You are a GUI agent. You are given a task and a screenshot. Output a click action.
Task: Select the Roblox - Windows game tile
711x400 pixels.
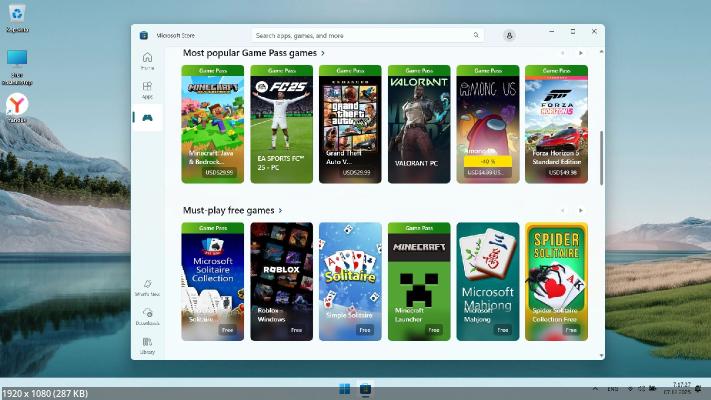(281, 281)
